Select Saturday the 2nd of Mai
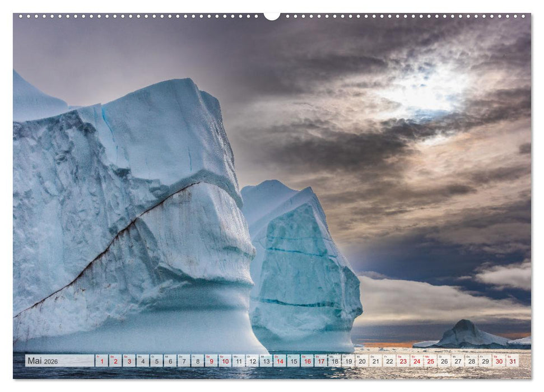The image size is (544, 392). pyautogui.click(x=116, y=361)
